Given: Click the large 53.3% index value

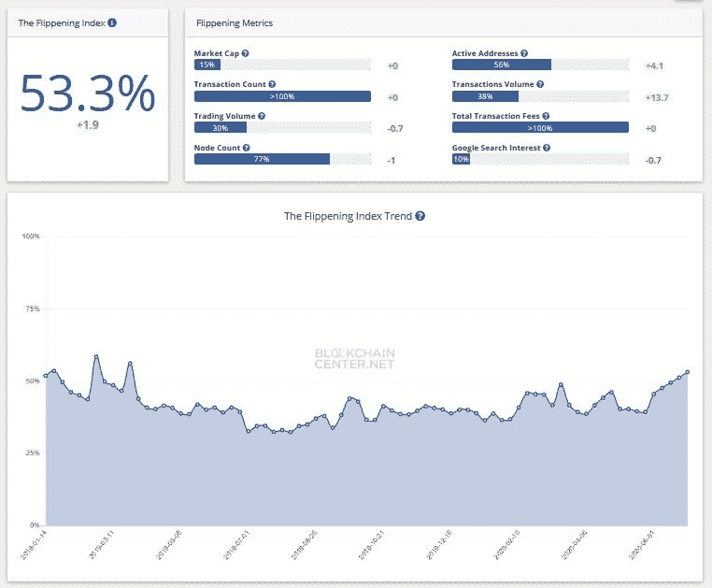Looking at the screenshot, I should coord(87,94).
